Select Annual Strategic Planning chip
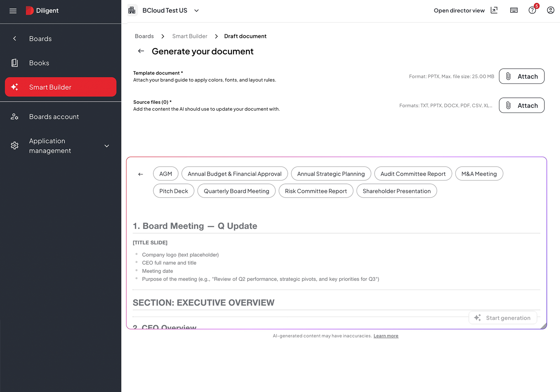The height and width of the screenshot is (392, 560). click(331, 174)
